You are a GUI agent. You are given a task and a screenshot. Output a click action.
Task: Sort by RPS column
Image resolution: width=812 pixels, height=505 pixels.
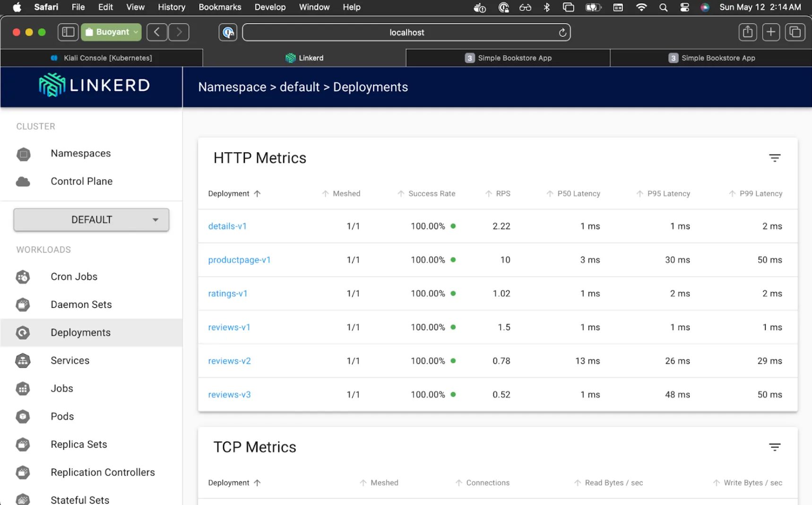[x=498, y=194]
